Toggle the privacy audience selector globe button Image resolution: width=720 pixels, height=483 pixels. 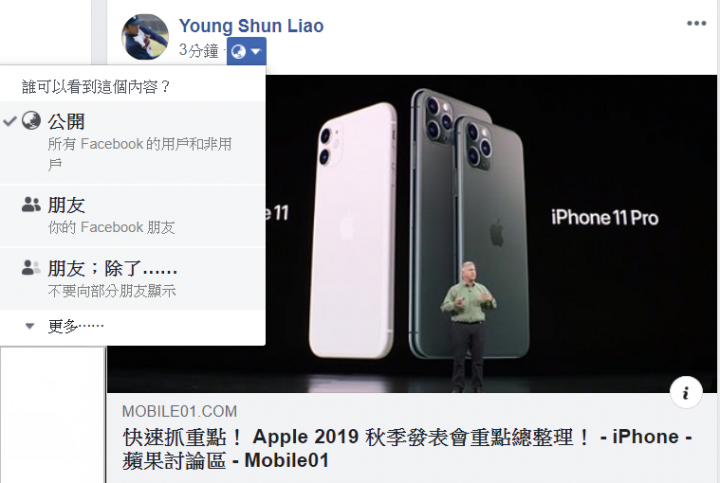pos(246,51)
